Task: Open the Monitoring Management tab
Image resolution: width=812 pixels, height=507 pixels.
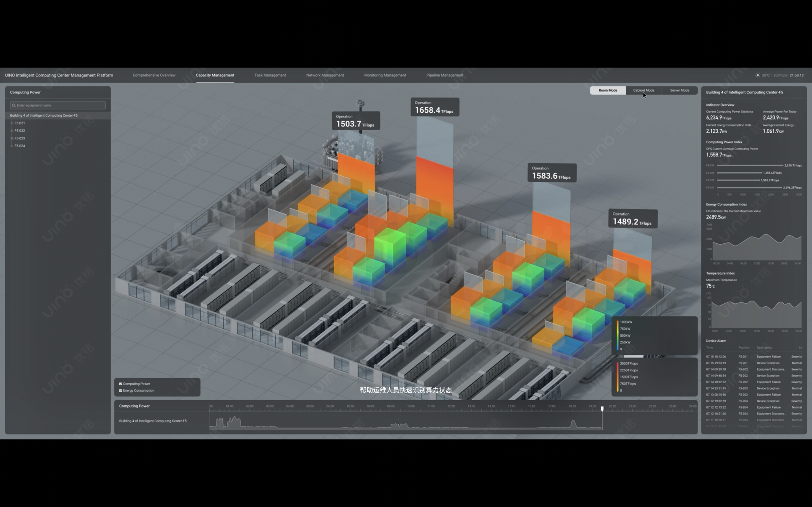Action: [385, 75]
